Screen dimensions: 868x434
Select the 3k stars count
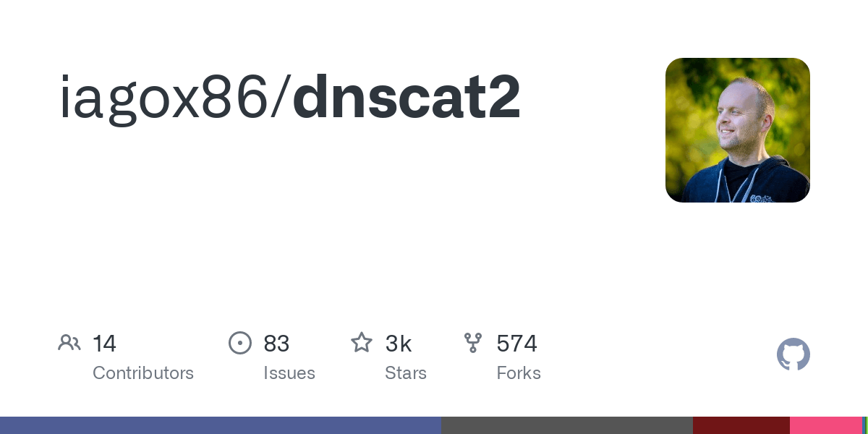pyautogui.click(x=399, y=344)
